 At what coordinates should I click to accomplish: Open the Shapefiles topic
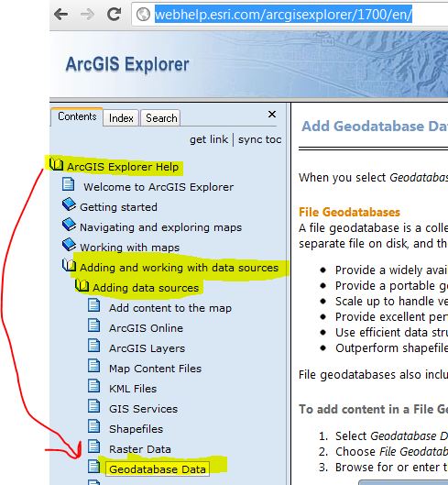136,429
